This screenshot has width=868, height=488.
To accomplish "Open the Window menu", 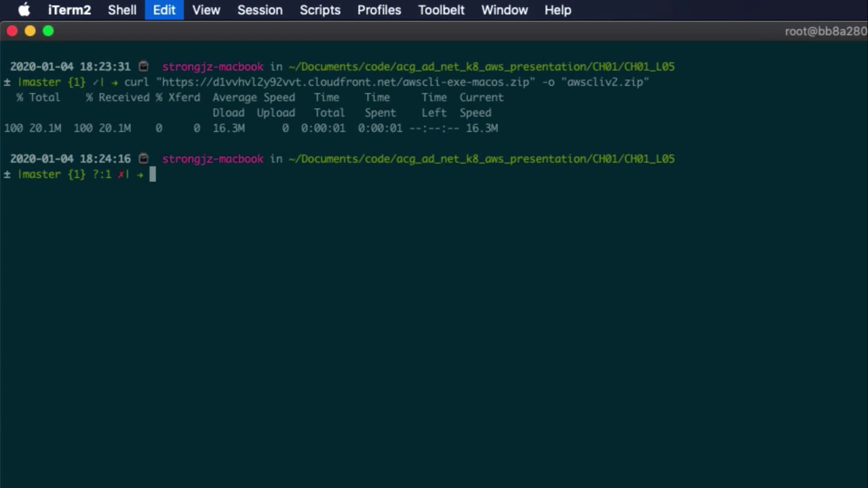I will tap(505, 10).
